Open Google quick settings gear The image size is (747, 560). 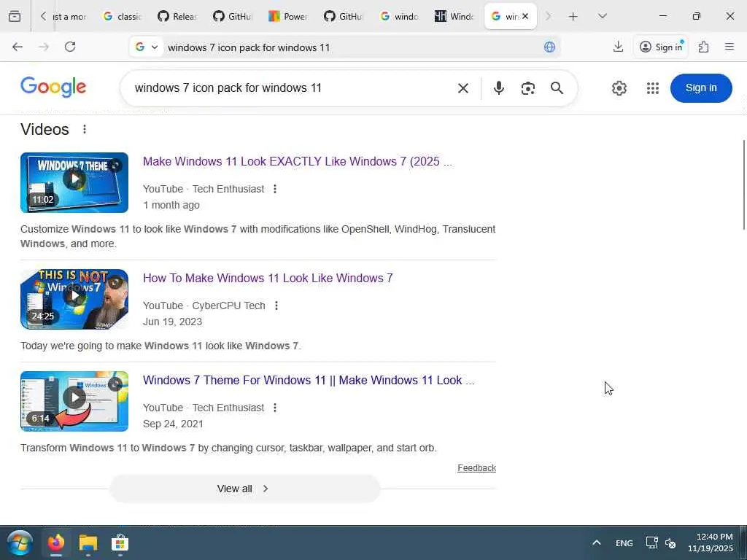pyautogui.click(x=619, y=88)
